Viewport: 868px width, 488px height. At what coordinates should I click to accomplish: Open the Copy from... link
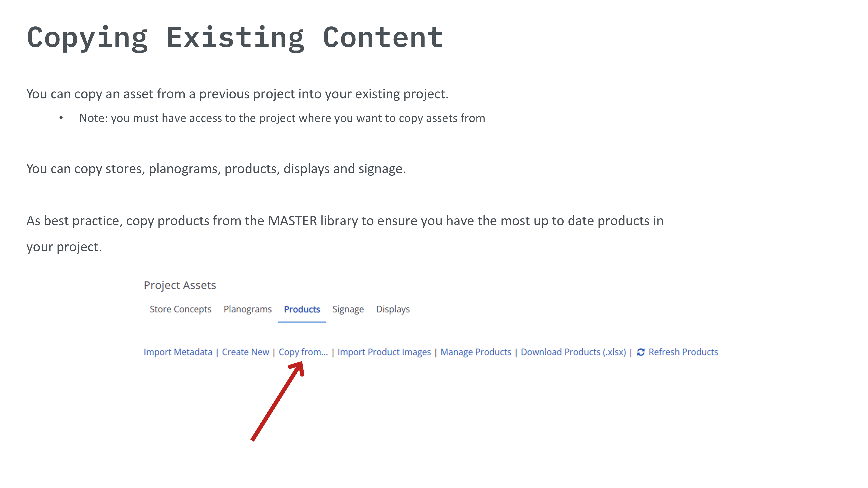click(x=303, y=352)
